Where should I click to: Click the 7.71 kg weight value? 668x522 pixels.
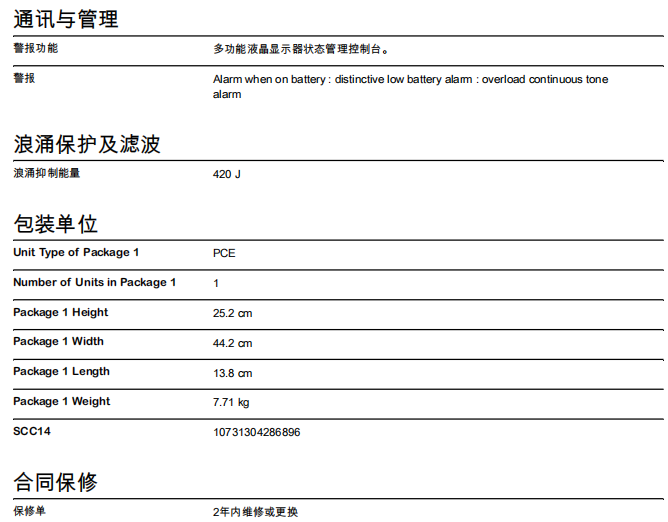point(231,402)
